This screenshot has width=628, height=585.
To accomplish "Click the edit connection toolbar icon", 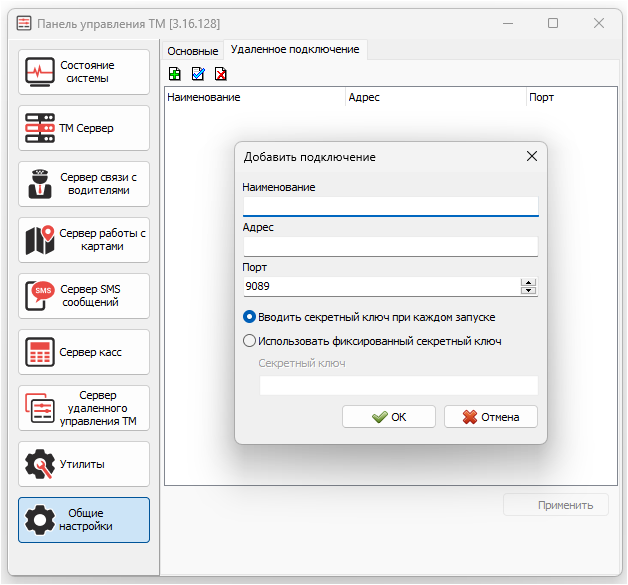I will point(198,74).
